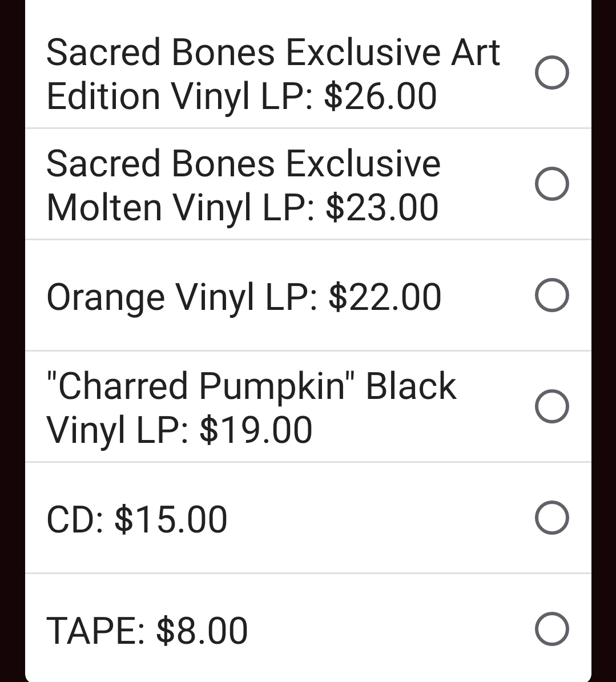
Task: Dismiss dialog via right dark backdrop
Action: point(603,342)
